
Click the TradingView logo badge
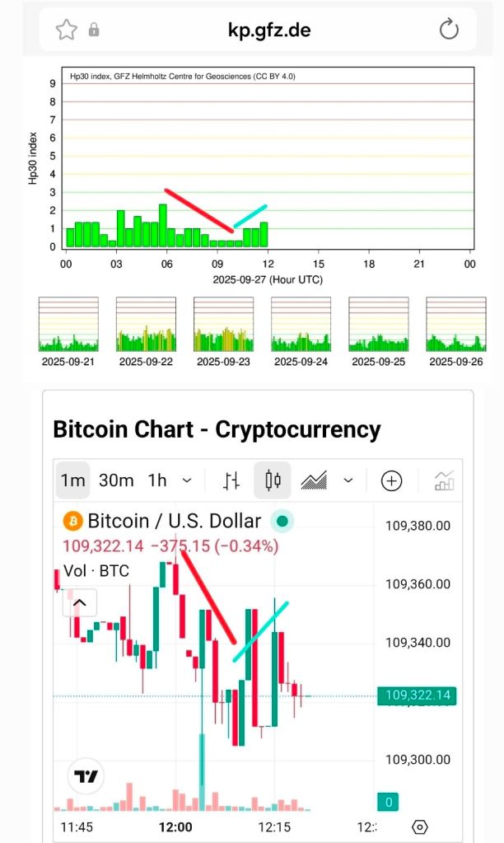pyautogui.click(x=86, y=776)
